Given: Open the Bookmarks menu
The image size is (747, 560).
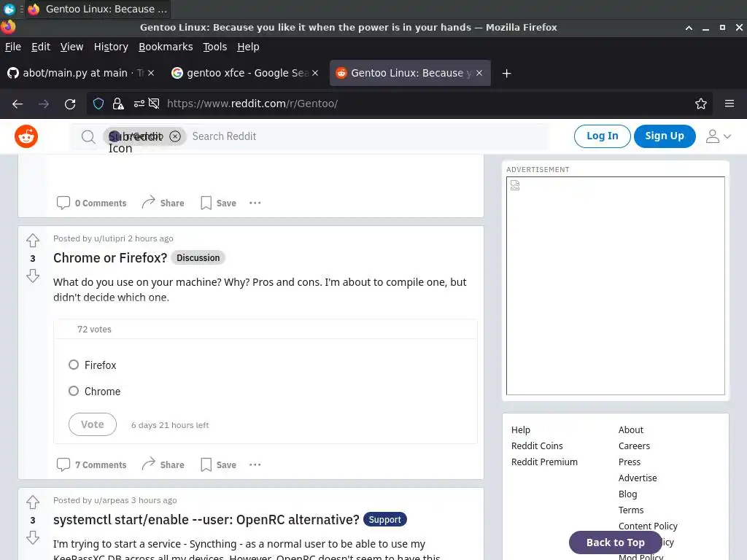Looking at the screenshot, I should pos(166,47).
